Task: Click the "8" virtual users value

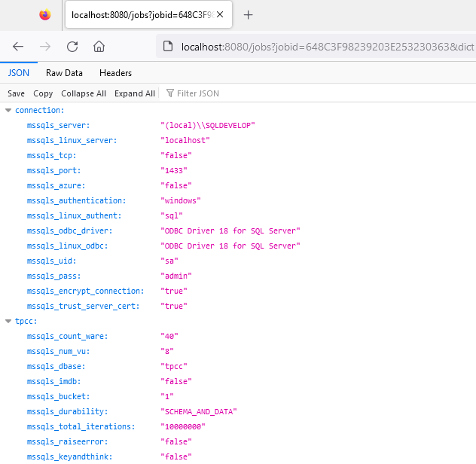Action: tap(167, 351)
